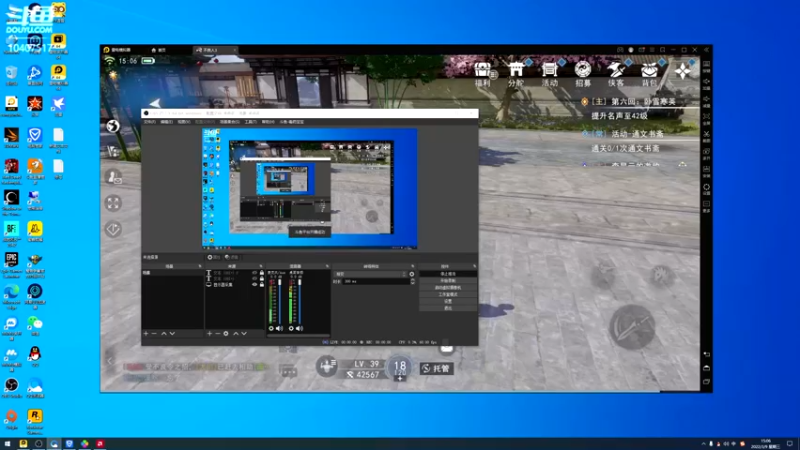This screenshot has width=800, height=450.
Task: Move the source down with the sources panel down arrow
Action: (244, 333)
